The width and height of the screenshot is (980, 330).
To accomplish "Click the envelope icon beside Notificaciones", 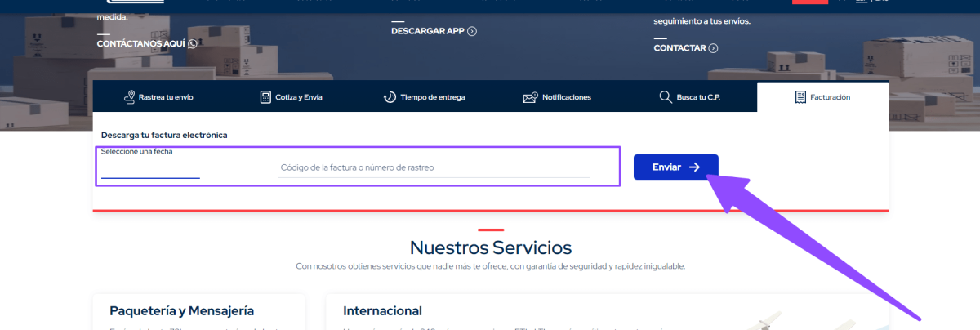I will [530, 97].
